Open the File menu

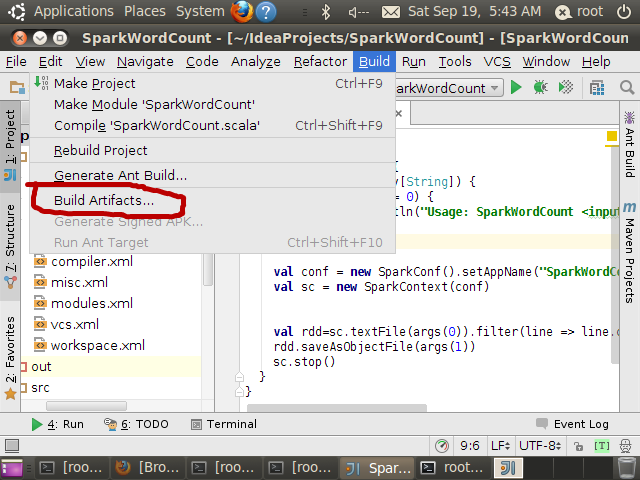pyautogui.click(x=16, y=62)
